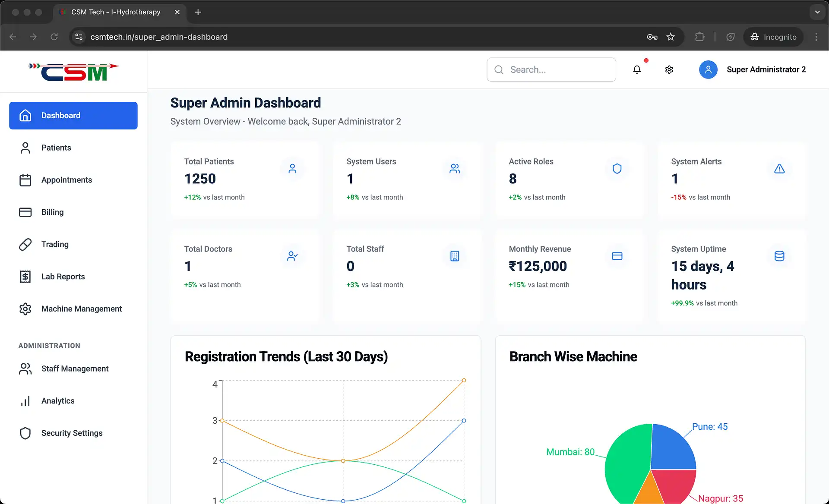Click the browser address bar URL

(159, 37)
